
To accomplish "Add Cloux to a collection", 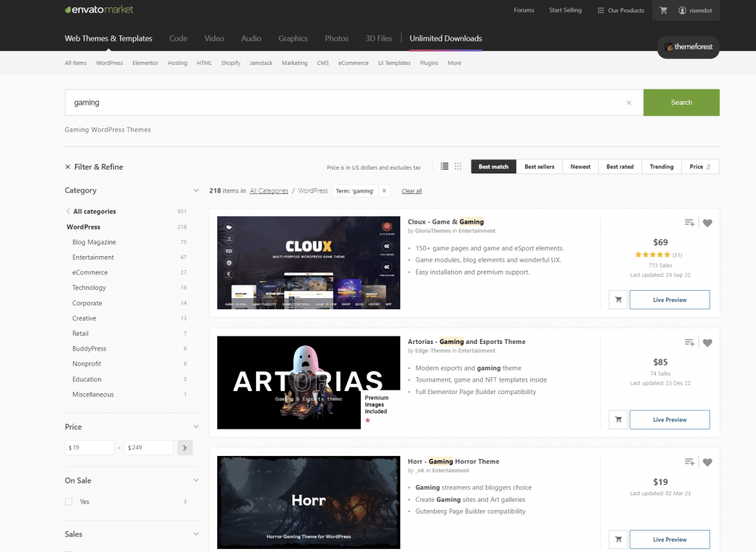I will 690,223.
